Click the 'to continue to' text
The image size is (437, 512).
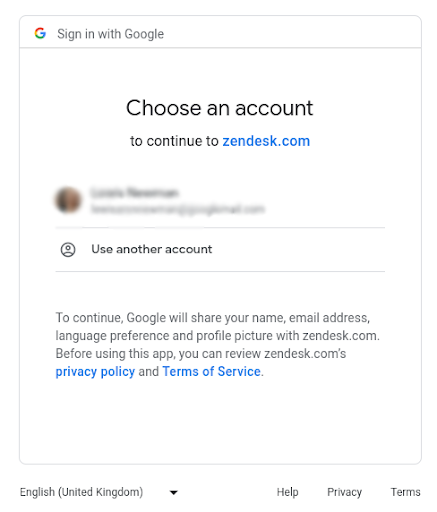174,141
